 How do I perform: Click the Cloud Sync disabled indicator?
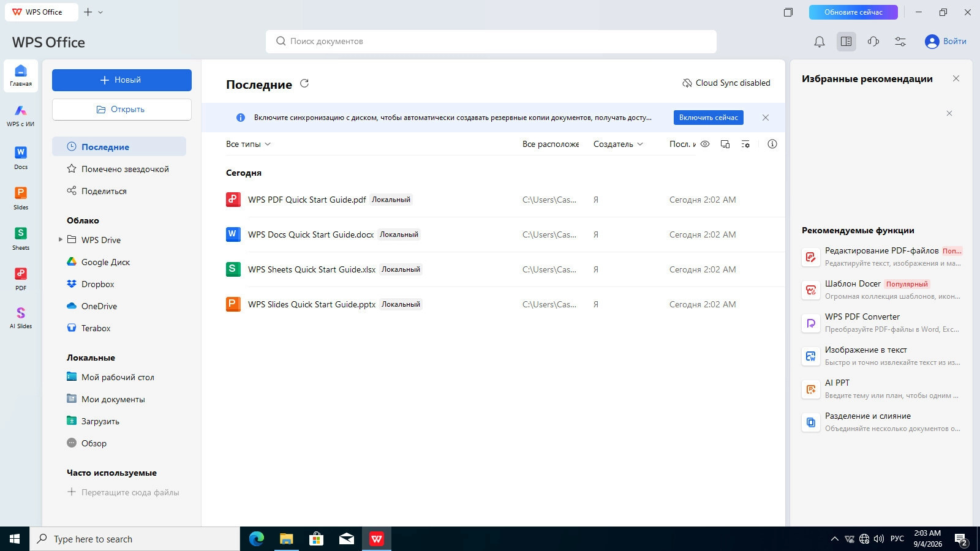[726, 83]
